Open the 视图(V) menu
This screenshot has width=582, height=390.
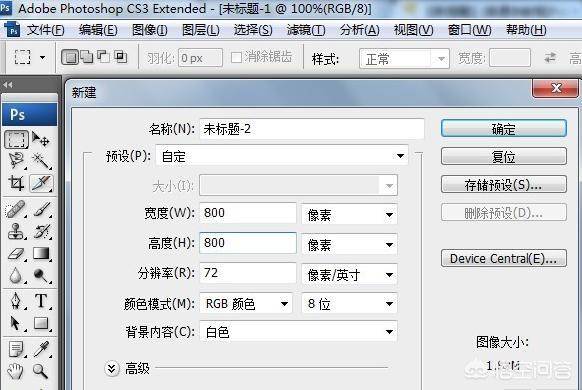[413, 30]
